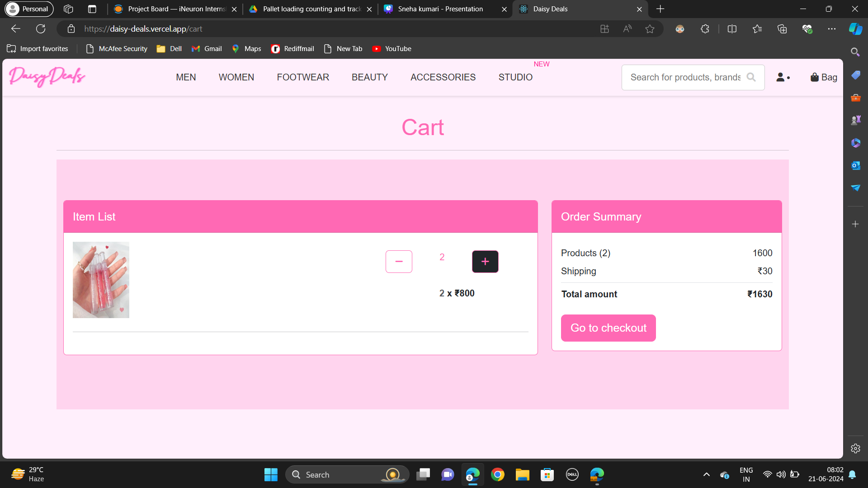Open the Bag cart icon
Screen dimensions: 868x488
point(824,77)
